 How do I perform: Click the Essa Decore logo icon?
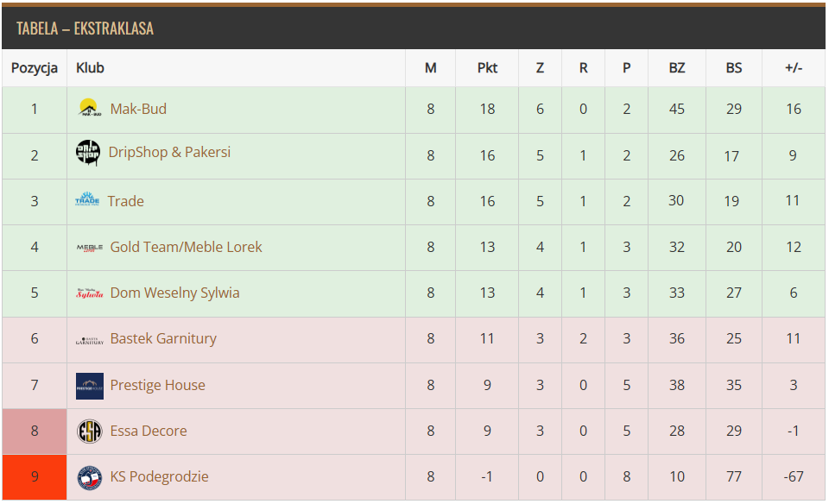[x=90, y=431]
